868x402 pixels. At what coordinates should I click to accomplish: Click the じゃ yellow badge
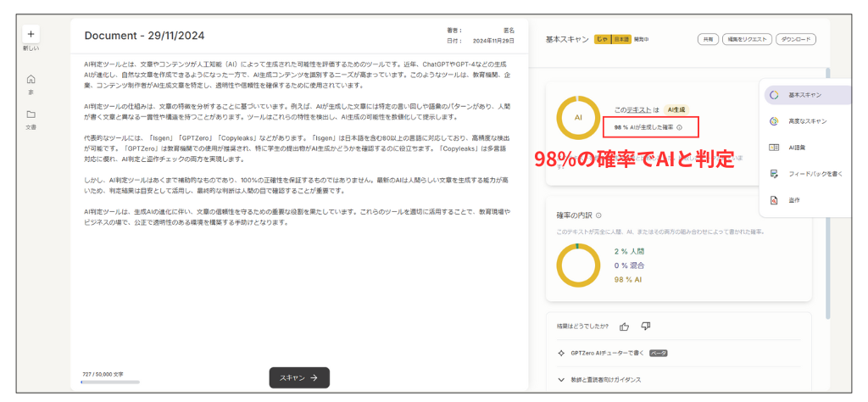[602, 39]
